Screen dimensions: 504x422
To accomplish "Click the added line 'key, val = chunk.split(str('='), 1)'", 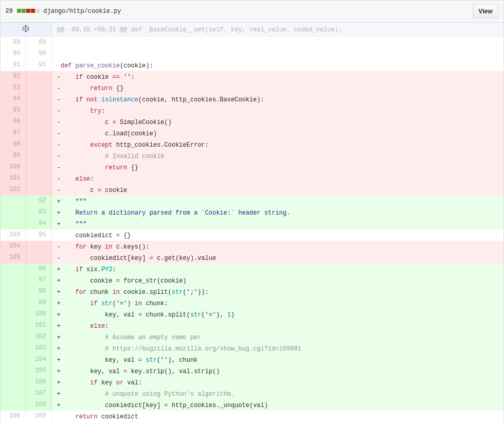I will click(x=170, y=314).
